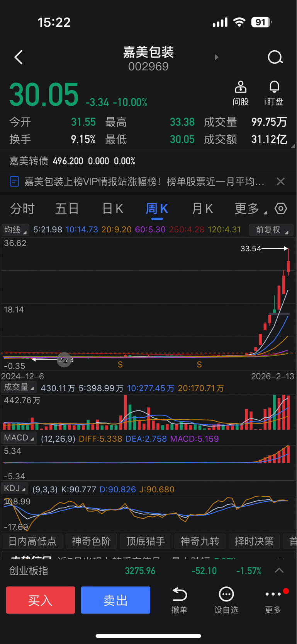
Task: Tap the 买入 buy button
Action: [x=41, y=600]
